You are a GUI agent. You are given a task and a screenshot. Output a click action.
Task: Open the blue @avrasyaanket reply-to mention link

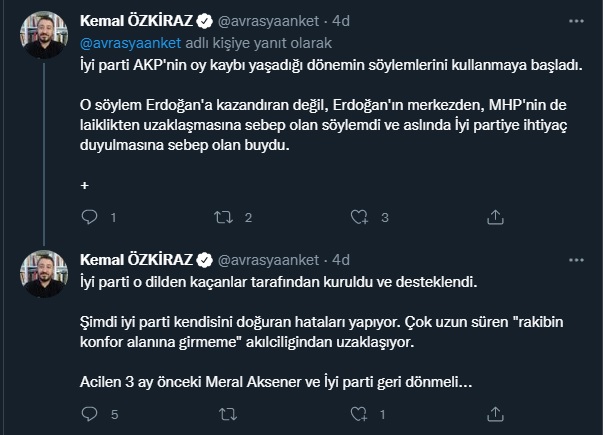124,42
